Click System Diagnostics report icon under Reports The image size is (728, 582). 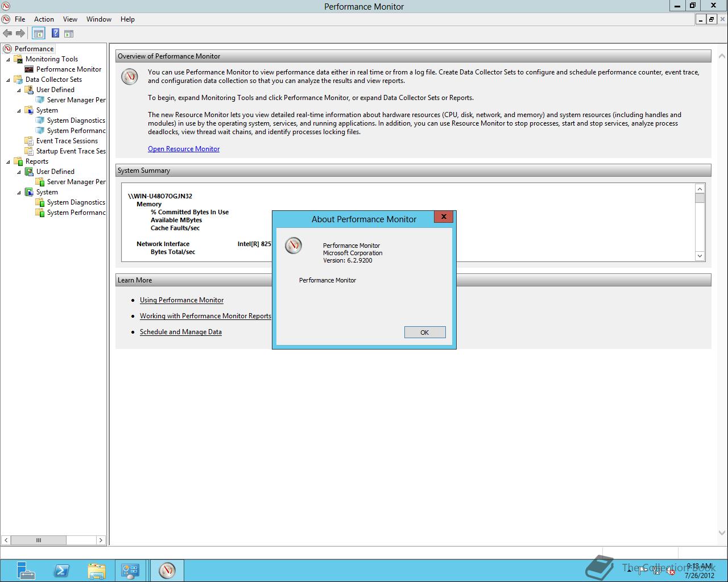coord(40,202)
